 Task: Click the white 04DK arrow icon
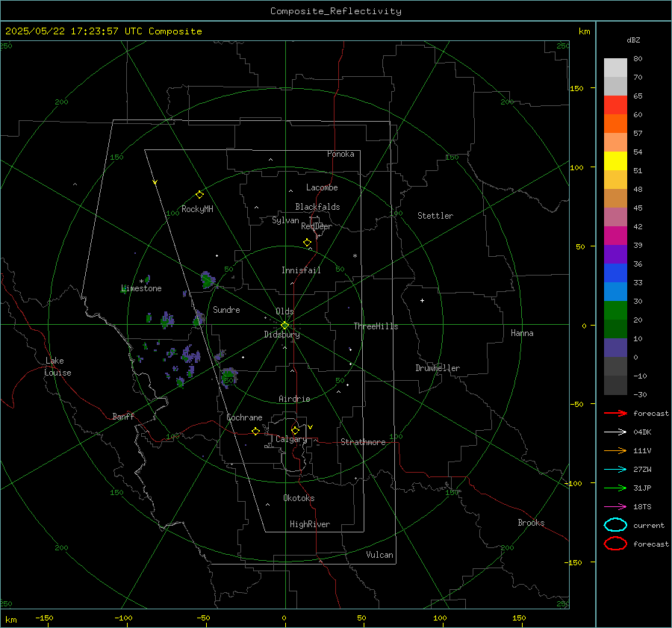615,432
